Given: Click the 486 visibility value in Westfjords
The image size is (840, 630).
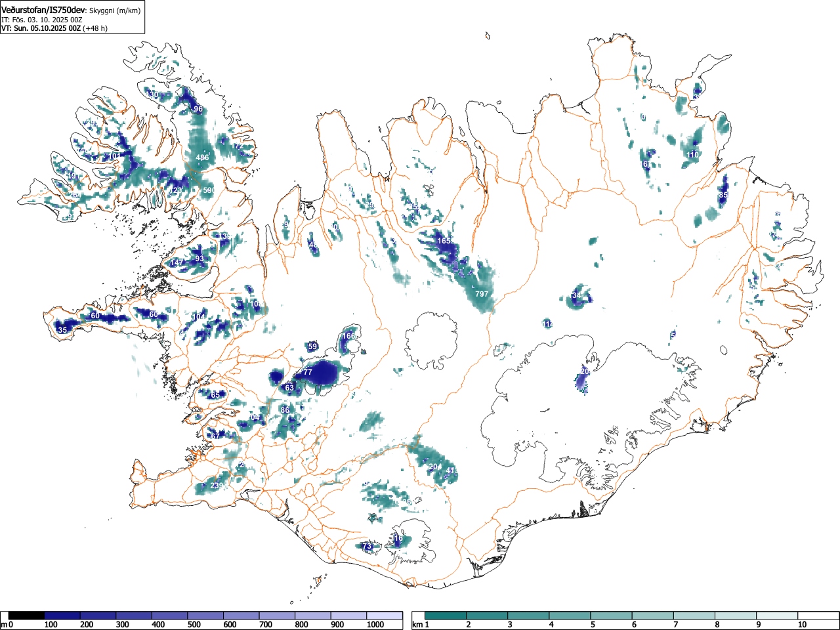Looking at the screenshot, I should (202, 157).
